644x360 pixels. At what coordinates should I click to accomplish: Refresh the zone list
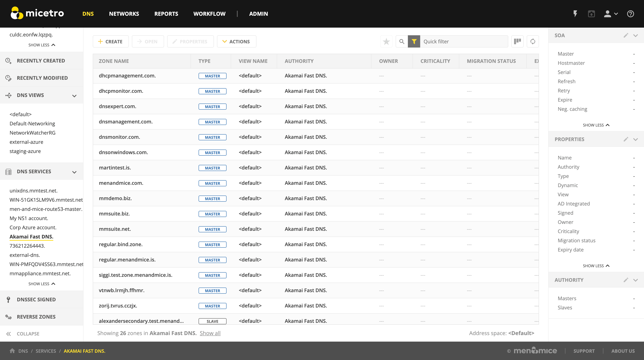point(533,41)
